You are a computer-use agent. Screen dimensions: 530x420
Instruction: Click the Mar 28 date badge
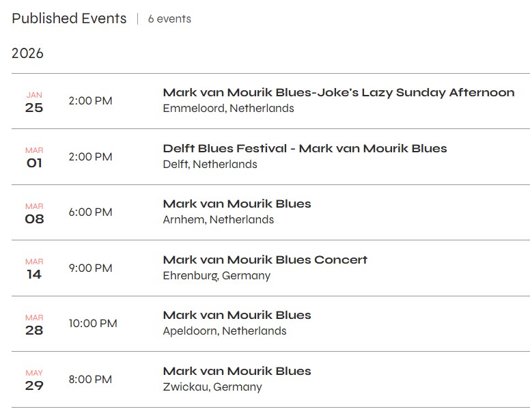[34, 324]
